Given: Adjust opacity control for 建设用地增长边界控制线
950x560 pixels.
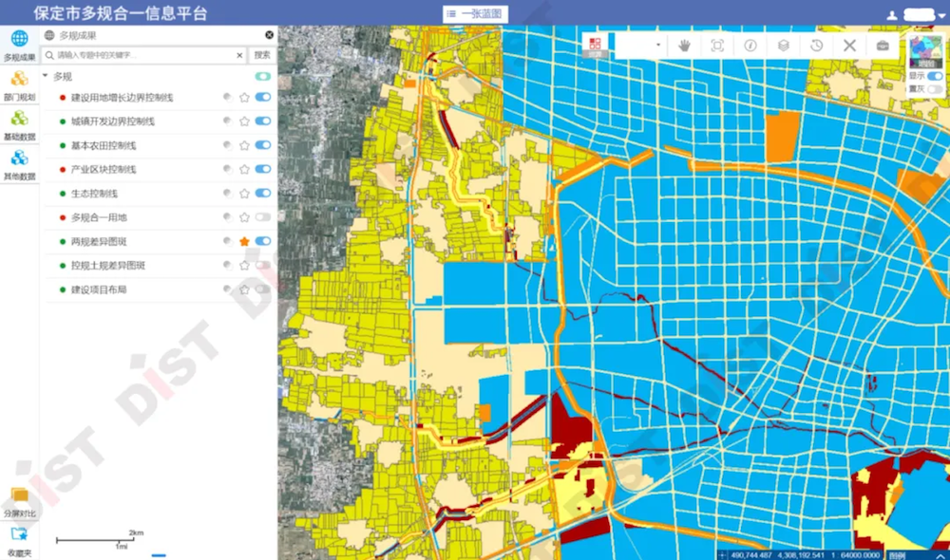Looking at the screenshot, I should (x=227, y=97).
